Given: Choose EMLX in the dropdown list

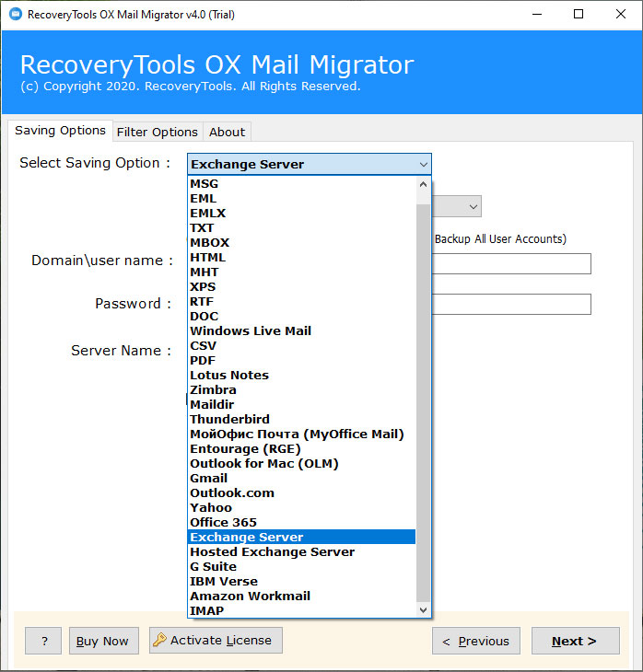Looking at the screenshot, I should coord(302,213).
